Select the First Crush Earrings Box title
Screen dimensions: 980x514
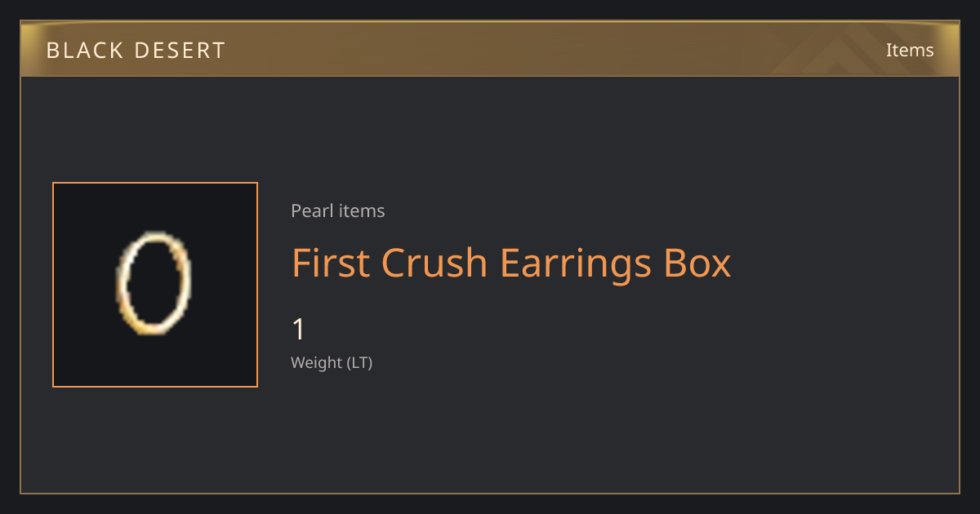click(511, 263)
